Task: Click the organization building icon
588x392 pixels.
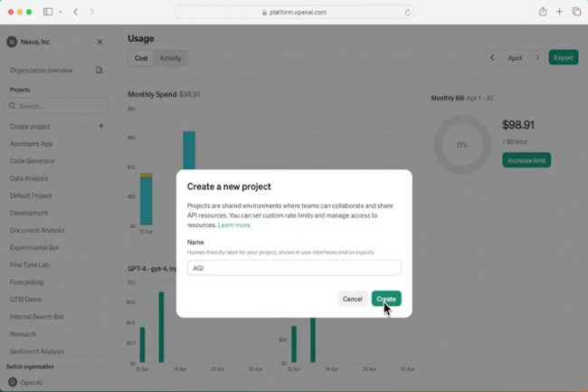Action: [100, 70]
